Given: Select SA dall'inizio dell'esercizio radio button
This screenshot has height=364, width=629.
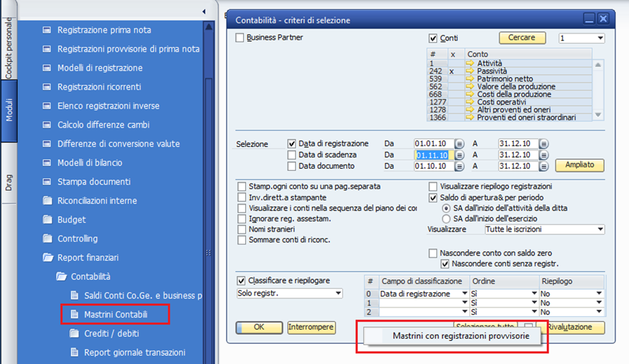Looking at the screenshot, I should click(446, 219).
